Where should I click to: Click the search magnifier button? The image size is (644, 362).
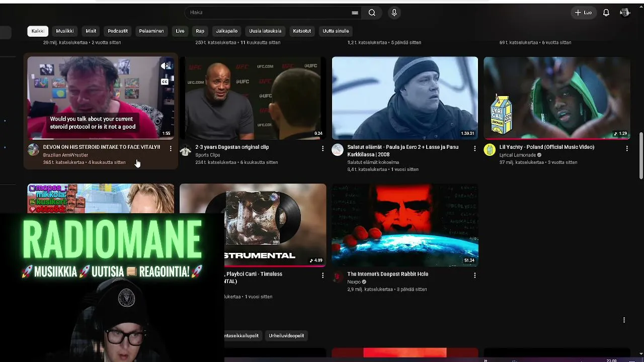(372, 13)
